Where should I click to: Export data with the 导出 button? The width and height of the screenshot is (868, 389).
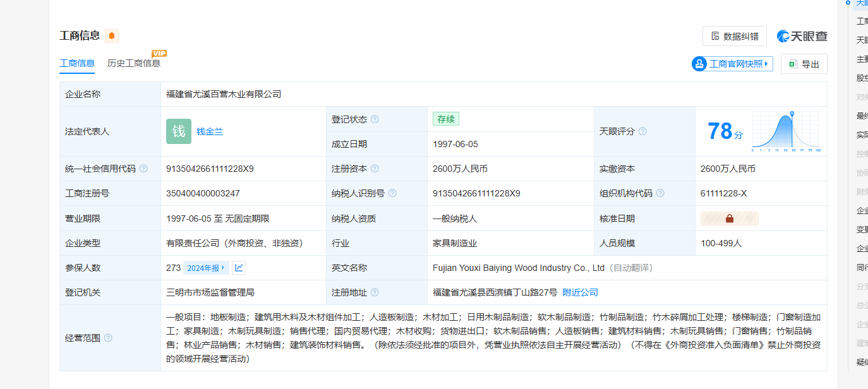click(804, 64)
